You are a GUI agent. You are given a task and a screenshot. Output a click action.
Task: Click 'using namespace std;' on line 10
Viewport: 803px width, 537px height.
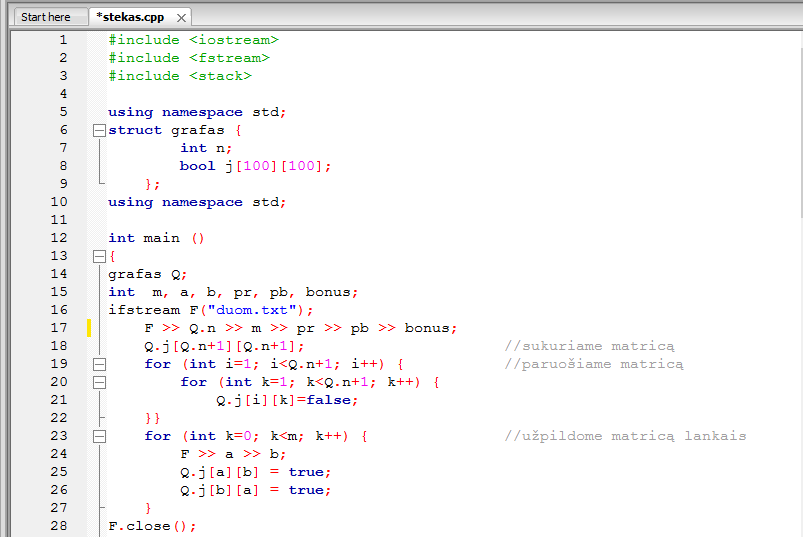point(197,202)
